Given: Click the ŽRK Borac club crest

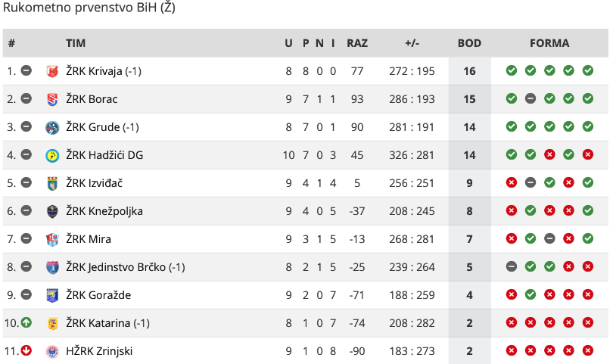Looking at the screenshot, I should 52,99.
